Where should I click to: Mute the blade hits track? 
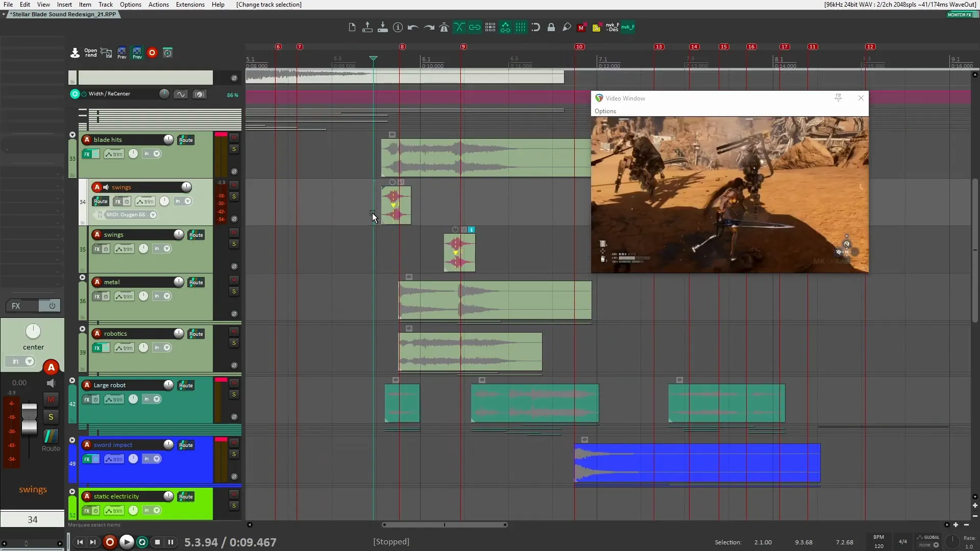(x=234, y=138)
